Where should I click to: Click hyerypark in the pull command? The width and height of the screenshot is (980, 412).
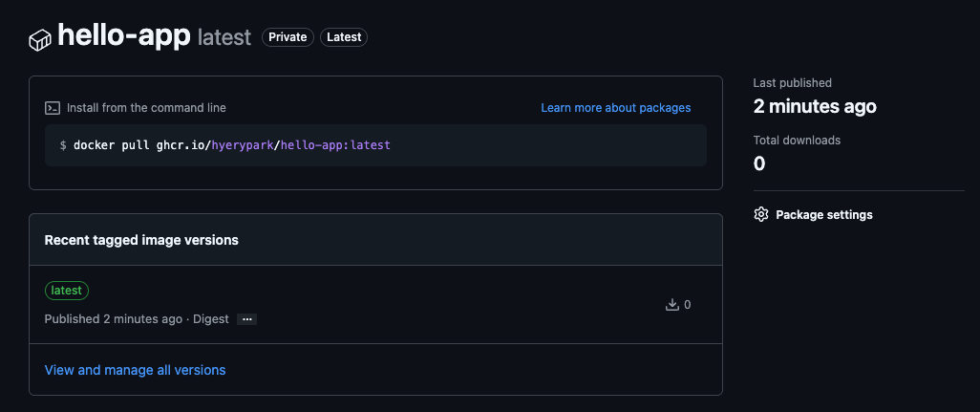click(243, 145)
